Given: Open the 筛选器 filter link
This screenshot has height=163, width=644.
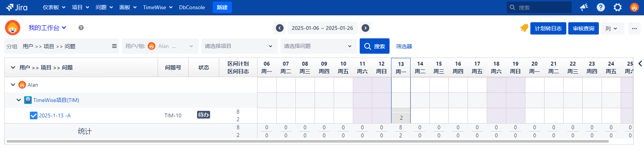Looking at the screenshot, I should [404, 46].
